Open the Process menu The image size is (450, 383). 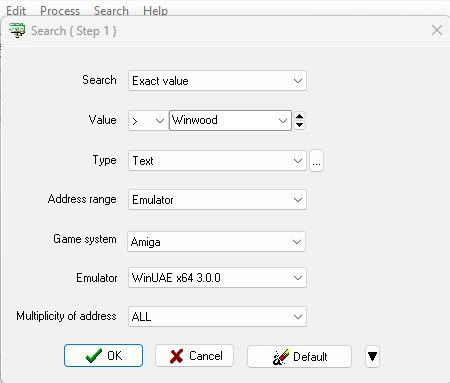60,11
